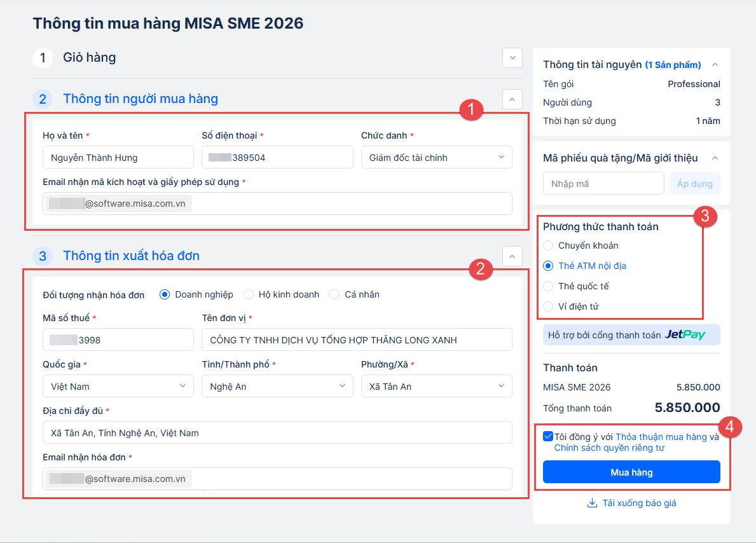Click the Mua hàng button
756x543 pixels.
[631, 472]
